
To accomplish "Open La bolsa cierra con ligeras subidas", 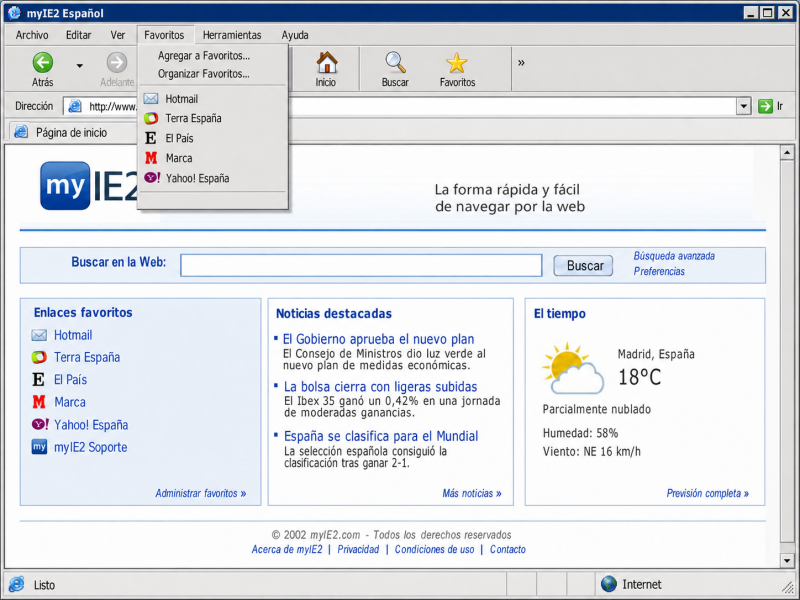I will coord(380,387).
